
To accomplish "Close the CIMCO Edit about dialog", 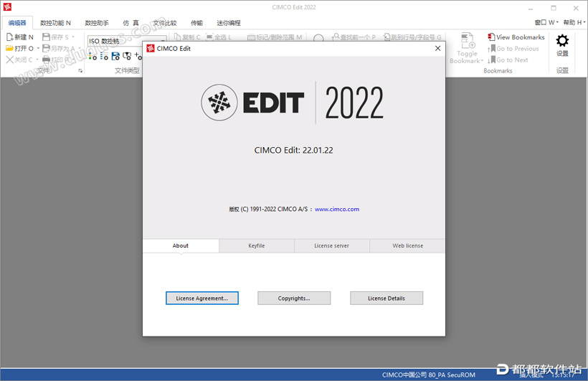I will click(x=437, y=48).
